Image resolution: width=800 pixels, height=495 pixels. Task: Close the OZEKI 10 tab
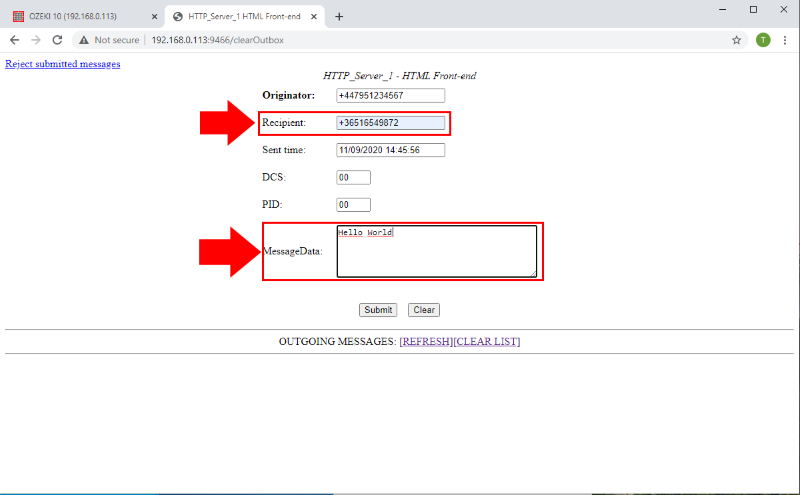(x=154, y=16)
